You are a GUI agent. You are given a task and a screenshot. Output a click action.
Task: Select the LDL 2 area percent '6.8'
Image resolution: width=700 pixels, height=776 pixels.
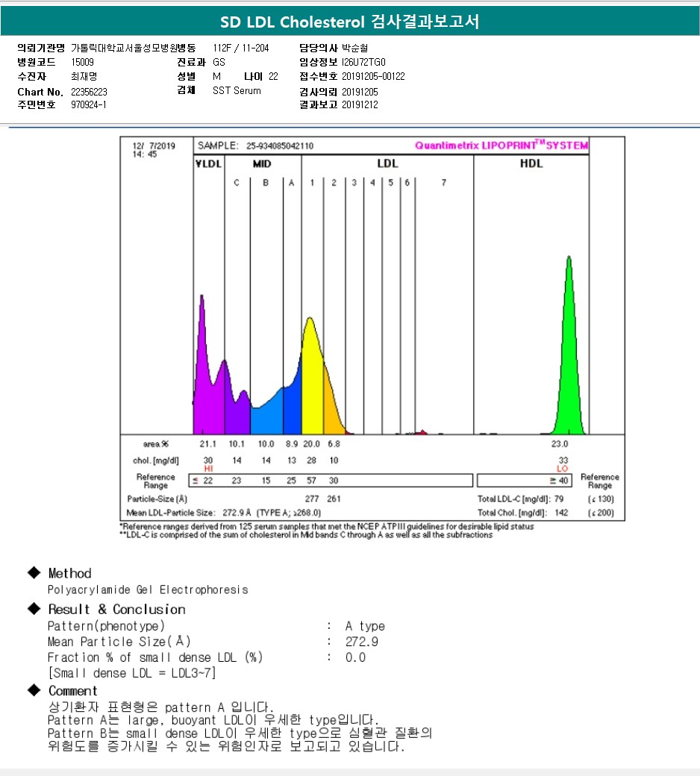pyautogui.click(x=334, y=444)
